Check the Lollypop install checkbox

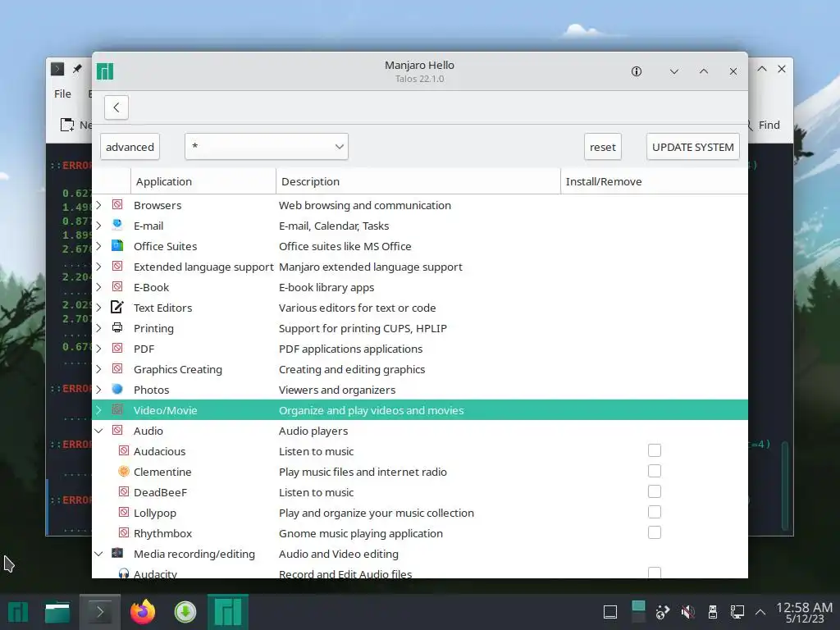click(x=654, y=512)
